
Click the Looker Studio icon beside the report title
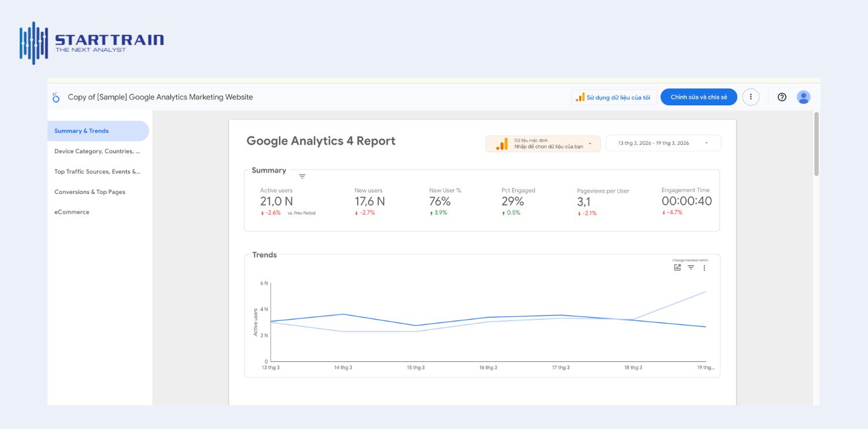(x=56, y=97)
